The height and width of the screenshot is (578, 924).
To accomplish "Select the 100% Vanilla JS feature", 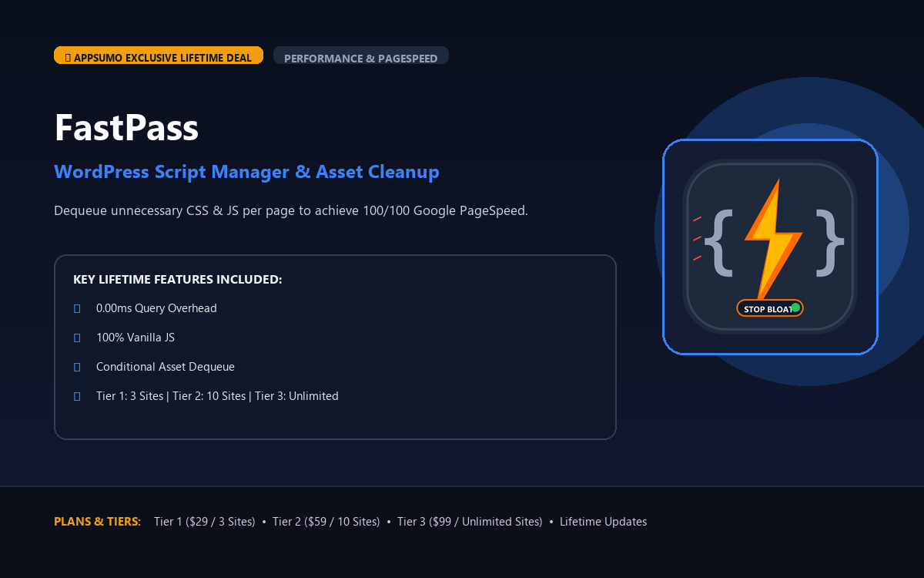I will click(136, 338).
